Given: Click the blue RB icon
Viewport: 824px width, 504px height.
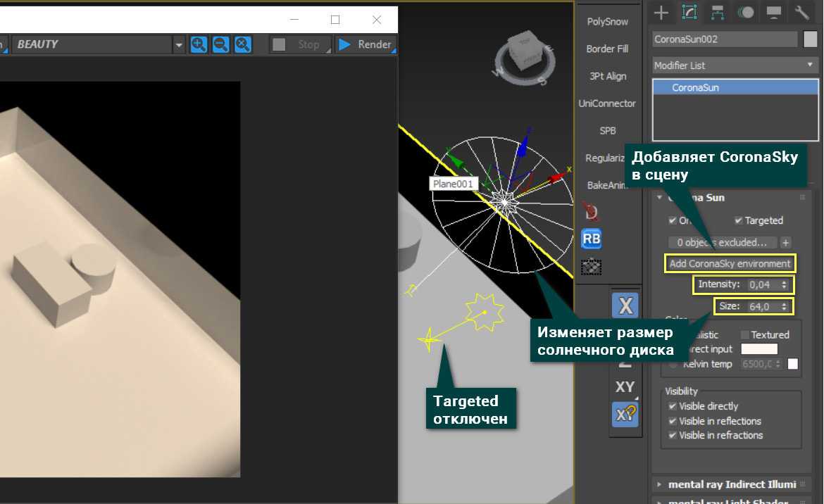Looking at the screenshot, I should [x=592, y=239].
